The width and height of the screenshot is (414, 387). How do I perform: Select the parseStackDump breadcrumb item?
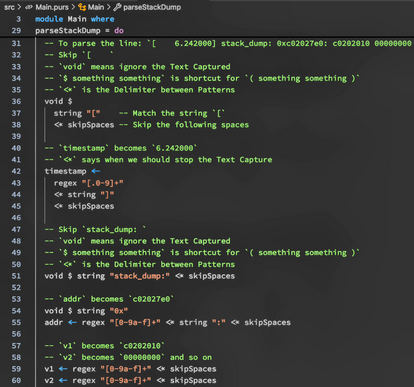point(152,7)
